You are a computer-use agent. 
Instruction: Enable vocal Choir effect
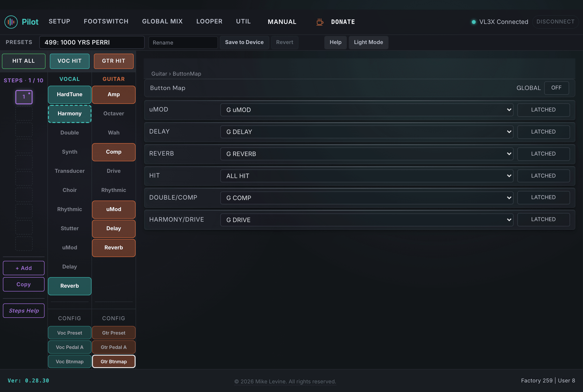[69, 190]
